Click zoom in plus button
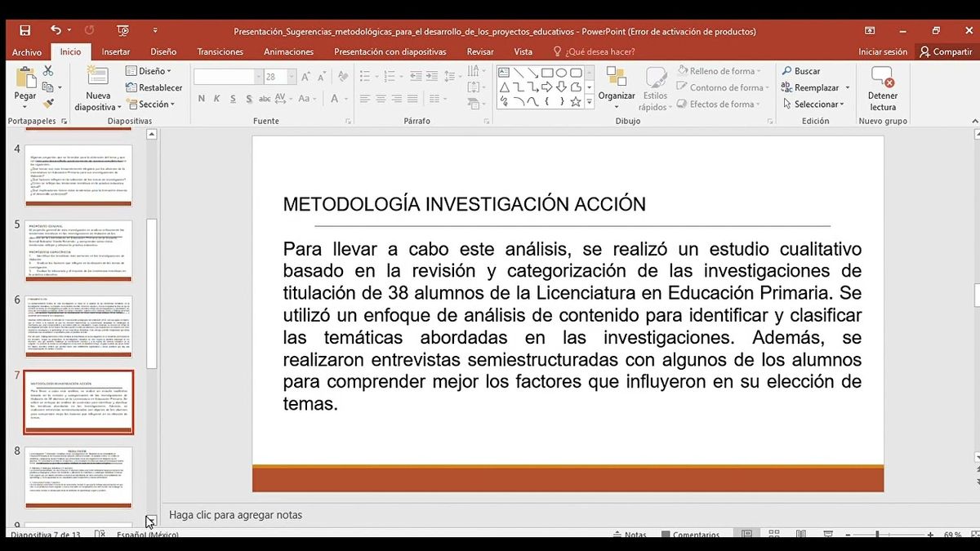The width and height of the screenshot is (980, 551). coord(930,535)
